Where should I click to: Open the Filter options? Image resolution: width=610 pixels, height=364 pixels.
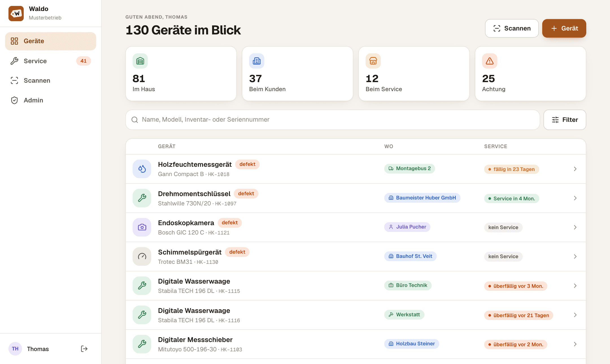coord(565,120)
